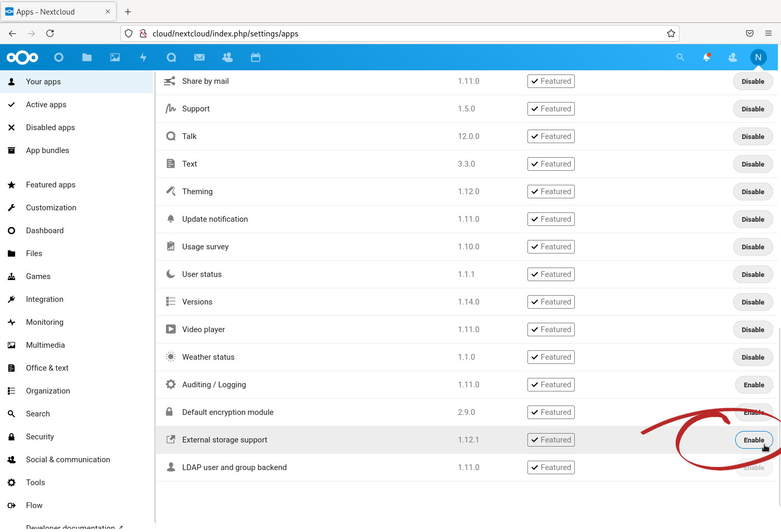
Task: Click the Talk app icon in list
Action: point(171,136)
